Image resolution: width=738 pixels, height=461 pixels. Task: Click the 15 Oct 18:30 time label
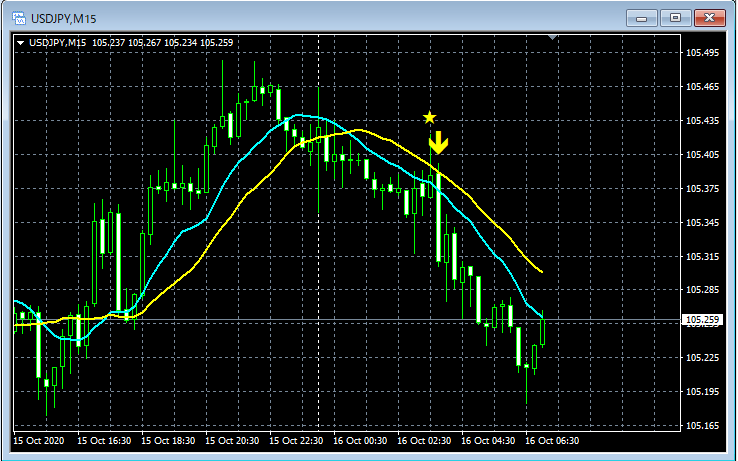click(168, 441)
